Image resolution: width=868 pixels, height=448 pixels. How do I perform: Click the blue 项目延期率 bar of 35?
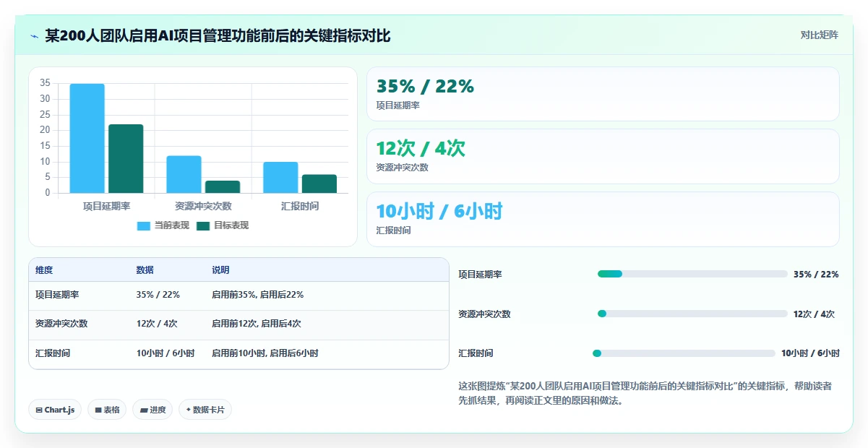[87, 138]
